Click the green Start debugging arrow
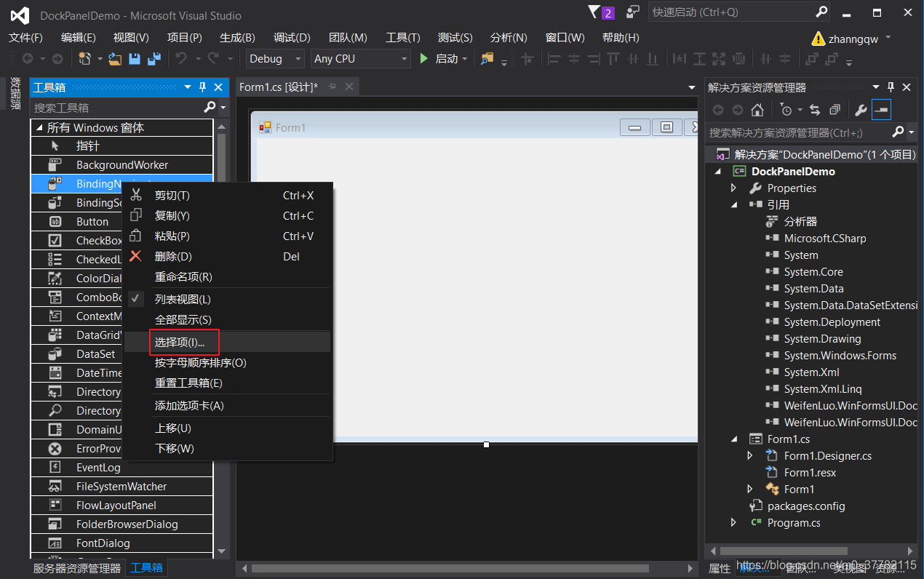Screen dimensions: 924x579 tap(424, 59)
